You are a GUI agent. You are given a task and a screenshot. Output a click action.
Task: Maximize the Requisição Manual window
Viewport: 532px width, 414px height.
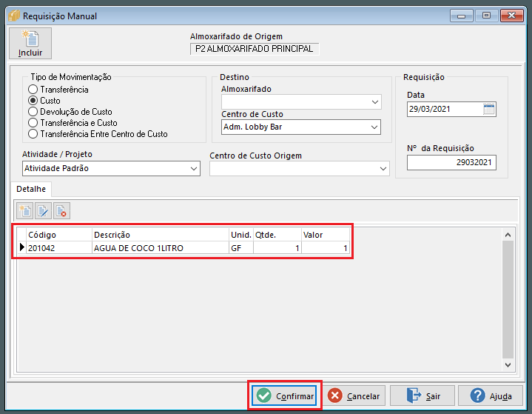[486, 16]
